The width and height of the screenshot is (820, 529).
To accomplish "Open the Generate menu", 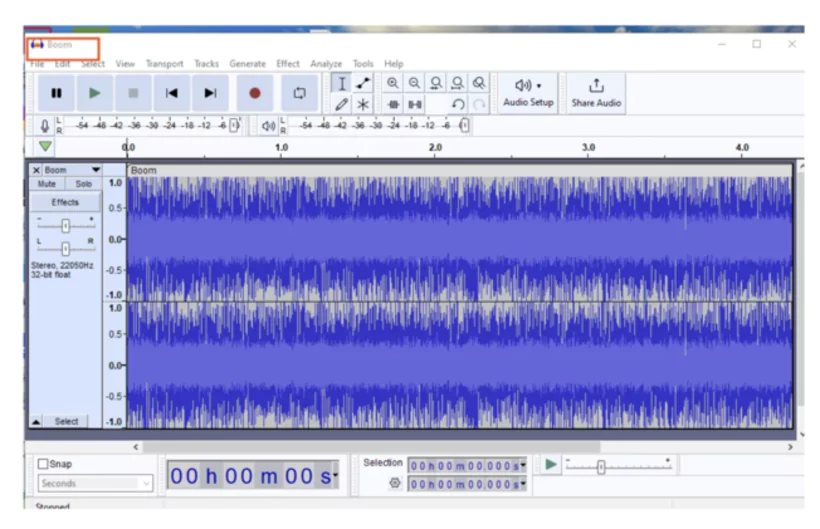I will (247, 64).
